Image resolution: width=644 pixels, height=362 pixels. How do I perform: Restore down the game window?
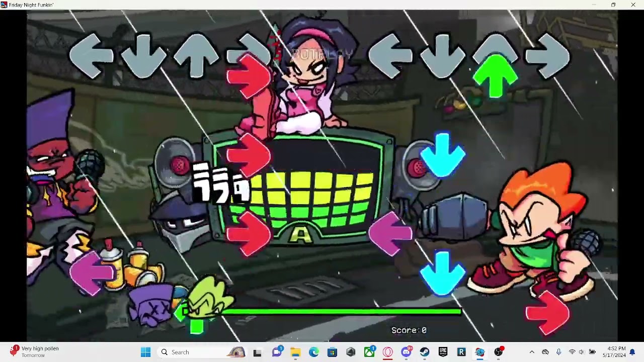[x=613, y=5]
